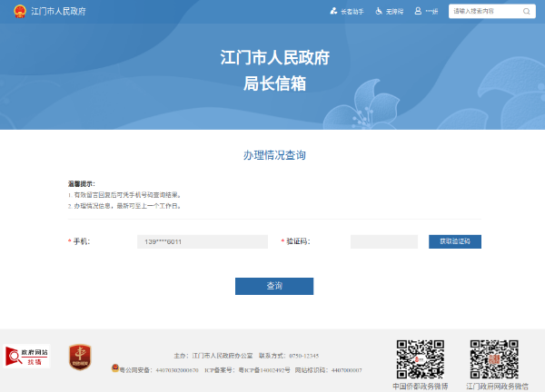Click the 中国侨都政务微博 caption
545x392 pixels.
tap(421, 387)
